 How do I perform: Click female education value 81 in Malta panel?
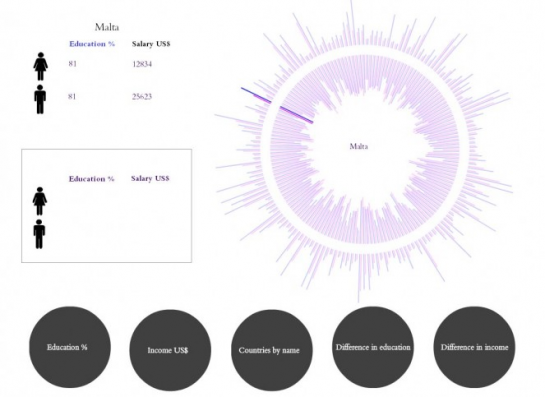tap(73, 64)
